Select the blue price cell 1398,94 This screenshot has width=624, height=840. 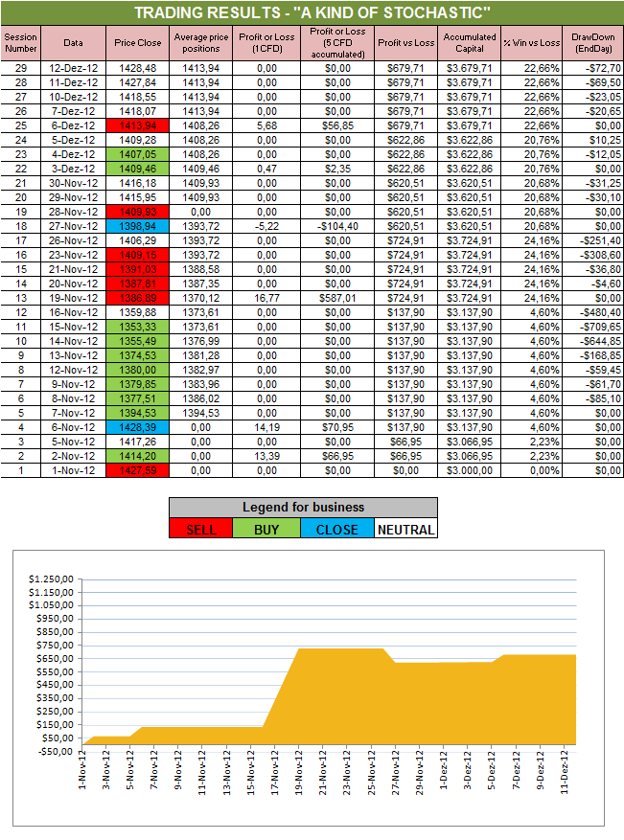coord(138,226)
